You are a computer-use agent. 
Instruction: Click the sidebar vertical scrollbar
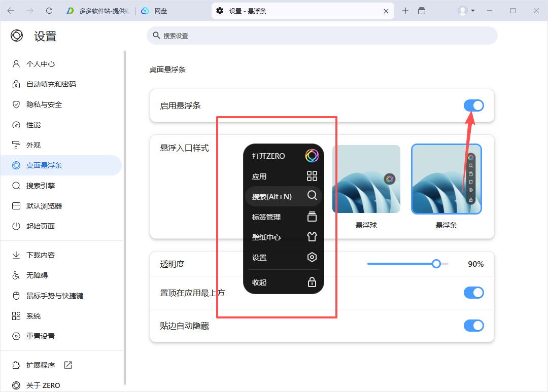[124, 218]
